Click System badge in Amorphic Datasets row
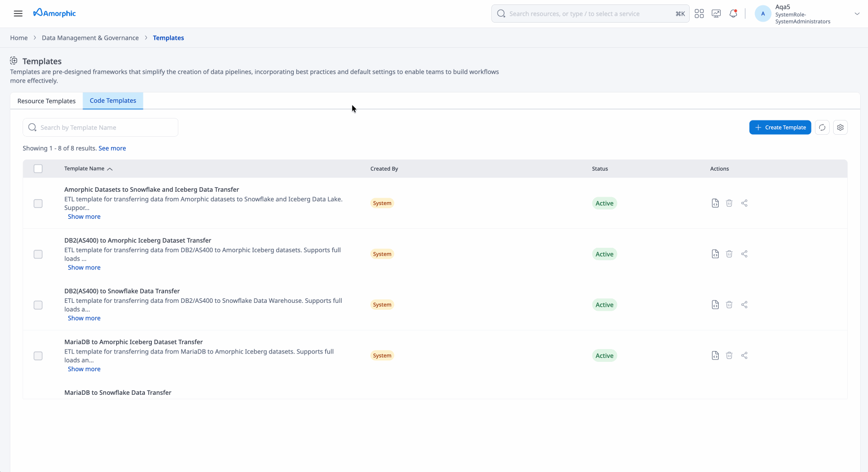Viewport: 868px width, 472px height. pyautogui.click(x=382, y=203)
